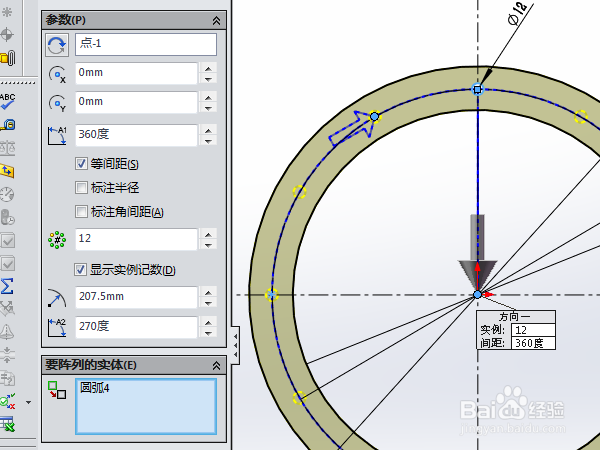Click the pattern center origin point
600x450 pixels.
click(x=478, y=295)
